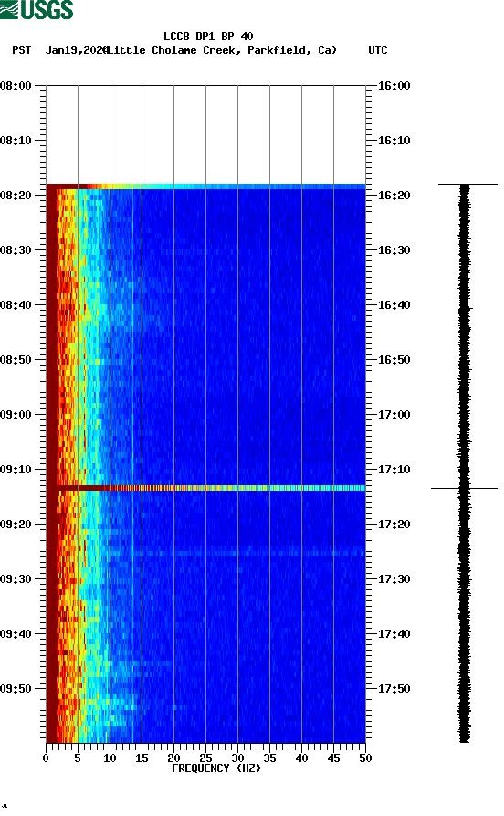This screenshot has width=504, height=816.
Task: Click the blank white data gap before 08:18
Action: (206, 135)
